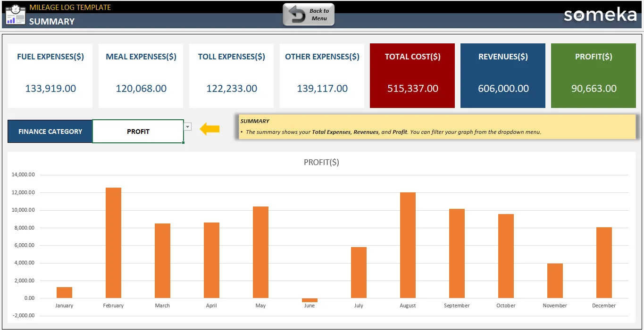Open the Finance Category dropdown arrow
Screen dimensions: 644x330
188,126
